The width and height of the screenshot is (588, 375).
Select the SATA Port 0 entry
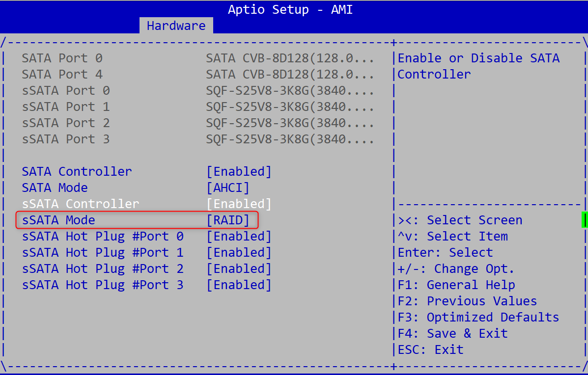click(x=62, y=58)
